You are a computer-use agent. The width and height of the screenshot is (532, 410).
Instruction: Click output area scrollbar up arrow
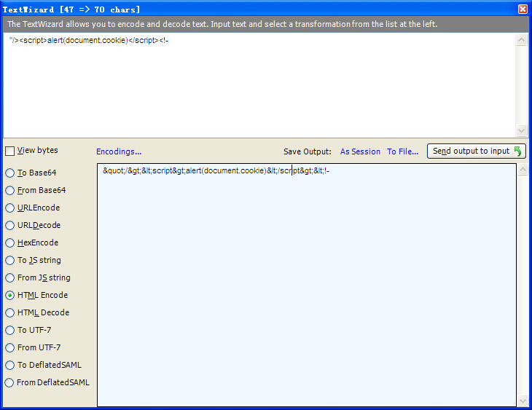click(523, 170)
